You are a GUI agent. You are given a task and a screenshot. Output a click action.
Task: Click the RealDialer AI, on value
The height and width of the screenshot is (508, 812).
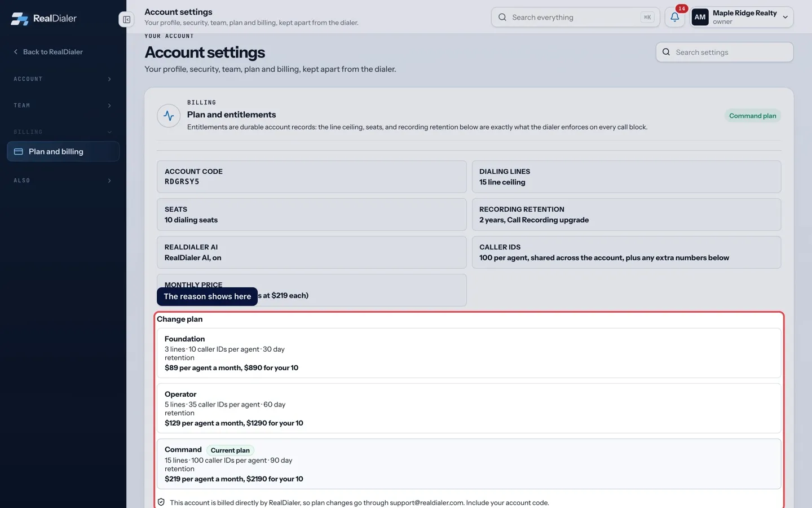pos(193,258)
